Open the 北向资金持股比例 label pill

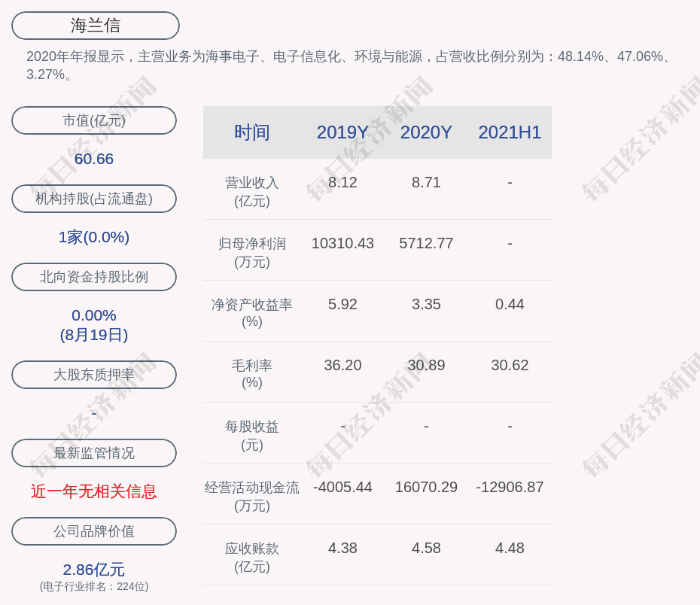tap(94, 277)
